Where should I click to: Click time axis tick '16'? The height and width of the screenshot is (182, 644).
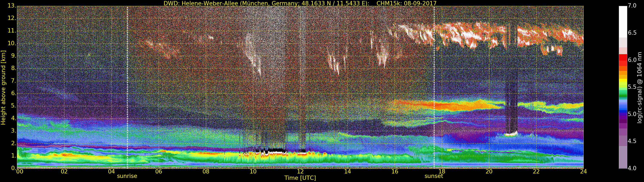pyautogui.click(x=395, y=172)
